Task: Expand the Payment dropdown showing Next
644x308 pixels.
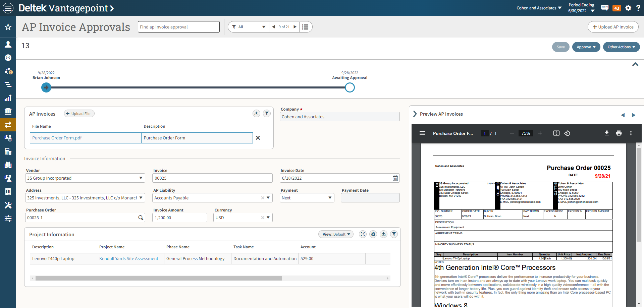Action: tap(330, 198)
